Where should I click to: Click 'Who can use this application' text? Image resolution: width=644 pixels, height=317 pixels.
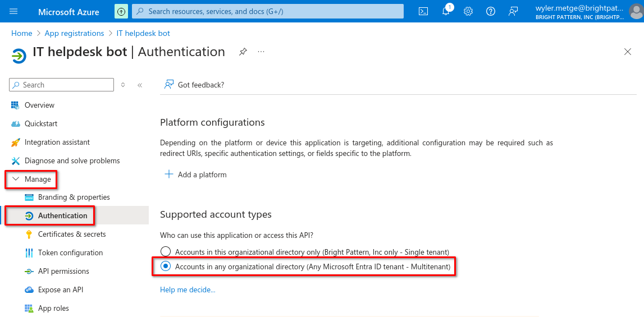pos(237,235)
